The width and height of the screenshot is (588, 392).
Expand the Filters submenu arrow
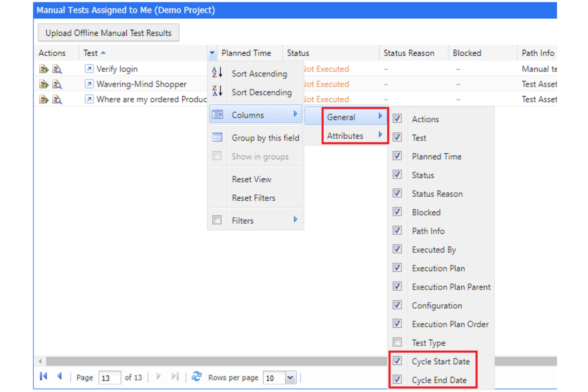coord(295,220)
